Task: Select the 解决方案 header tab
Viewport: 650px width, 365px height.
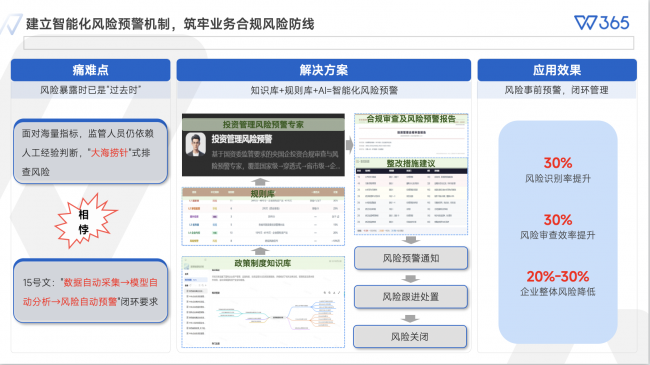Action: 324,70
